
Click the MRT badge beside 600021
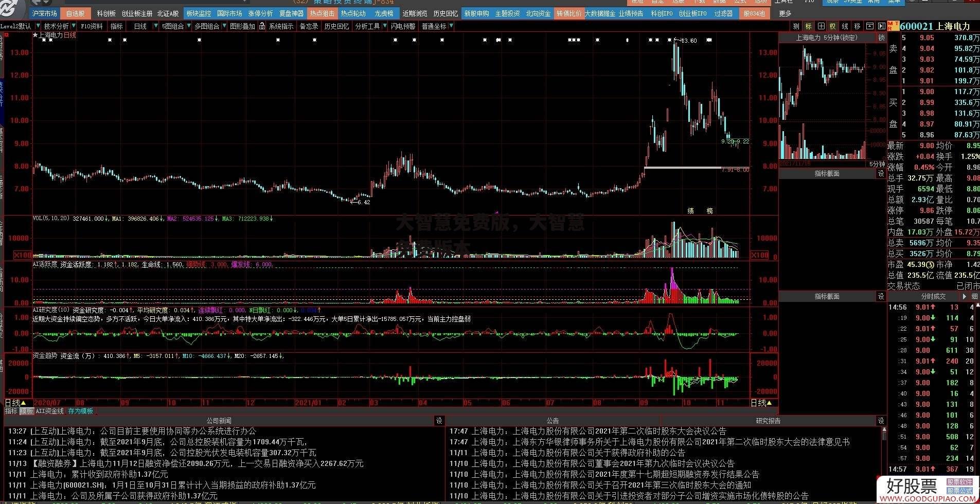pyautogui.click(x=893, y=26)
